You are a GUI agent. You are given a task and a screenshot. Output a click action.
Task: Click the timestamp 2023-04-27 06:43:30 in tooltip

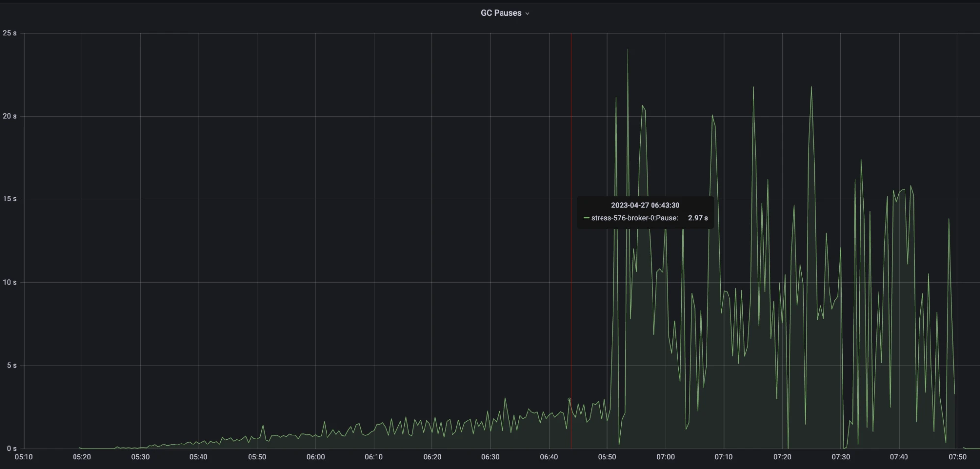point(645,205)
